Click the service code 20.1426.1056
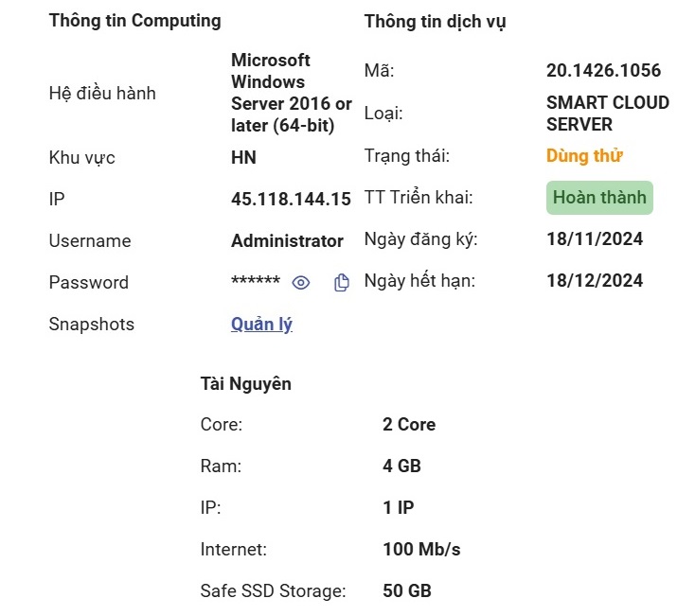Image resolution: width=695 pixels, height=616 pixels. (603, 70)
